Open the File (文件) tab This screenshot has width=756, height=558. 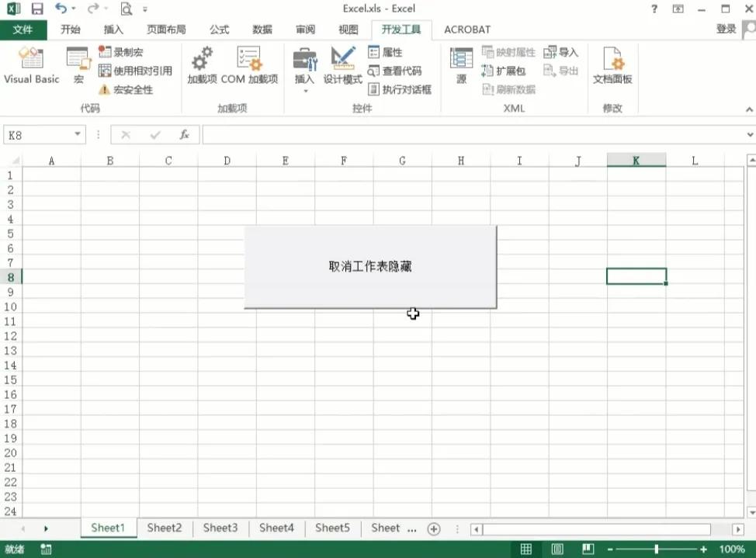pyautogui.click(x=23, y=30)
